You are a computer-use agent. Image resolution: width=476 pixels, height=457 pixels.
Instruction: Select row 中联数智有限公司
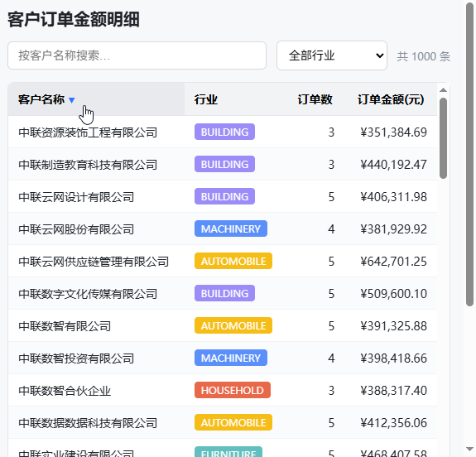tap(223, 326)
